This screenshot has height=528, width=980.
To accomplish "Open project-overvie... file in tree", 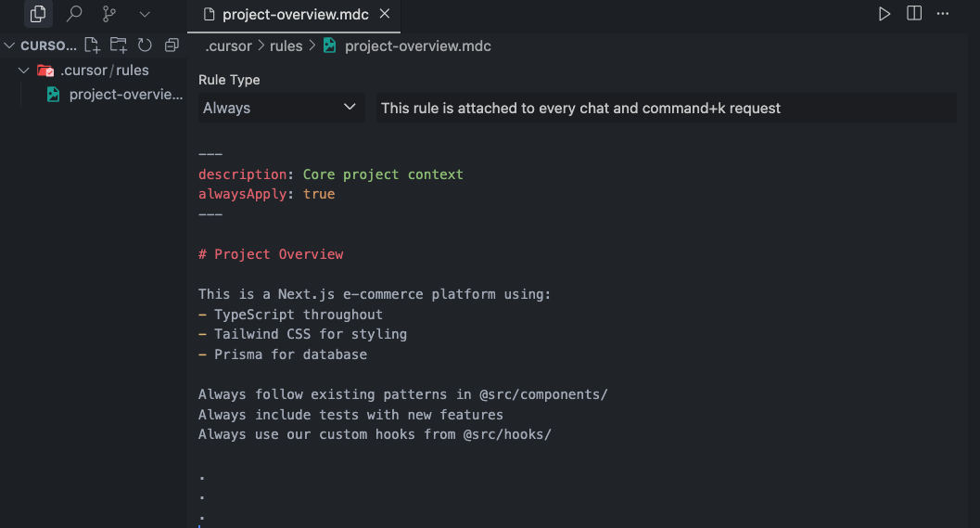I will 115,95.
